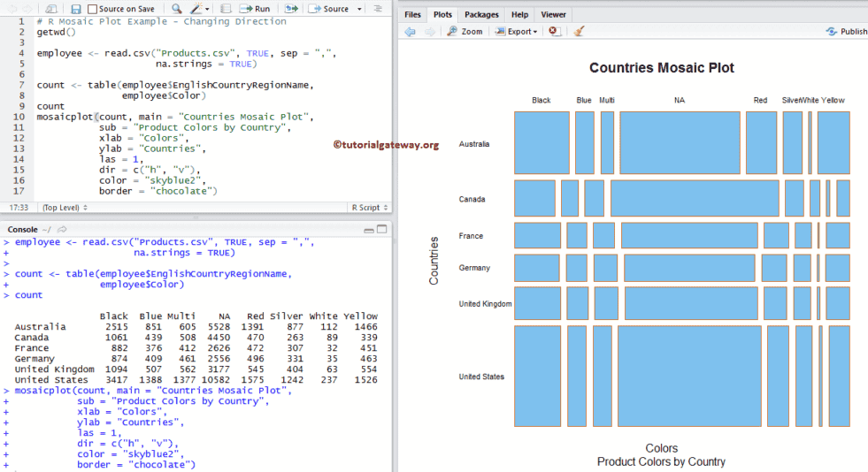
Task: Switch to the Files tab
Action: click(412, 14)
